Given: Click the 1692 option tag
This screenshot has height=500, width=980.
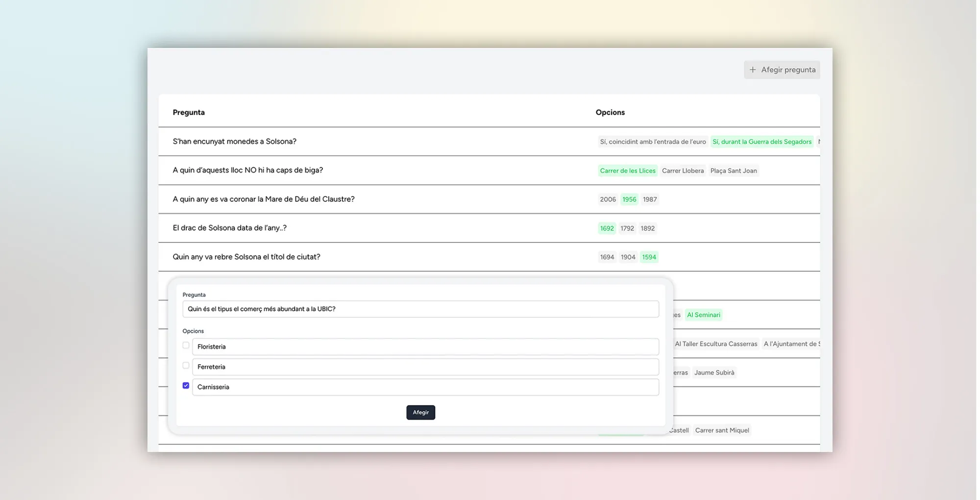Looking at the screenshot, I should point(607,228).
